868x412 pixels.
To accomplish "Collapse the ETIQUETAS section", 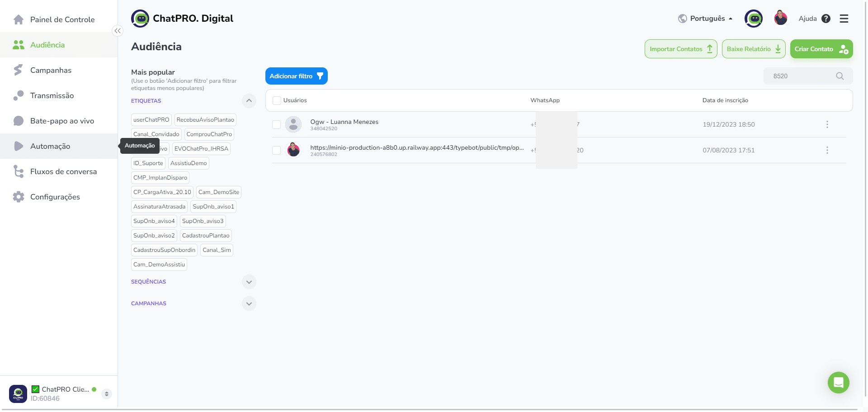I will tap(249, 101).
